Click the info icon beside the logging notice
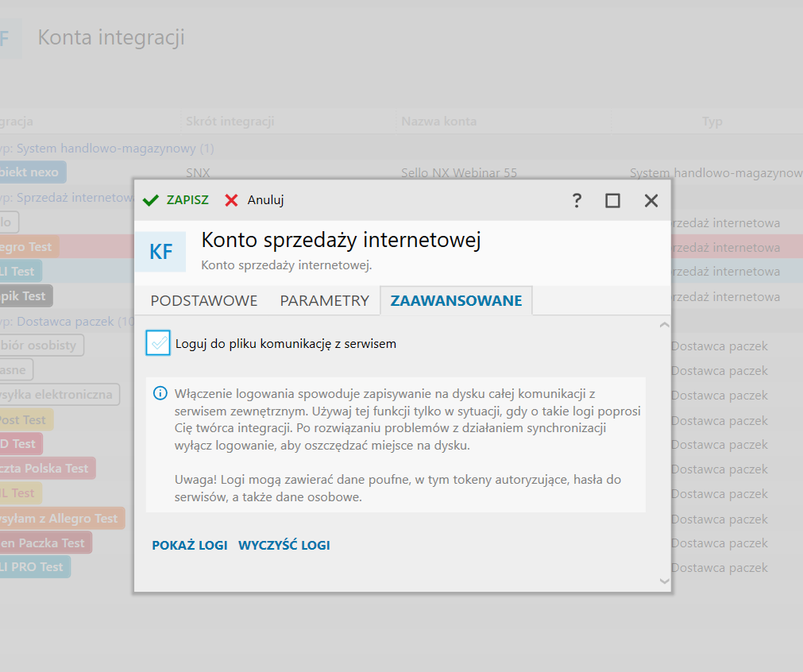The height and width of the screenshot is (672, 803). 160,393
